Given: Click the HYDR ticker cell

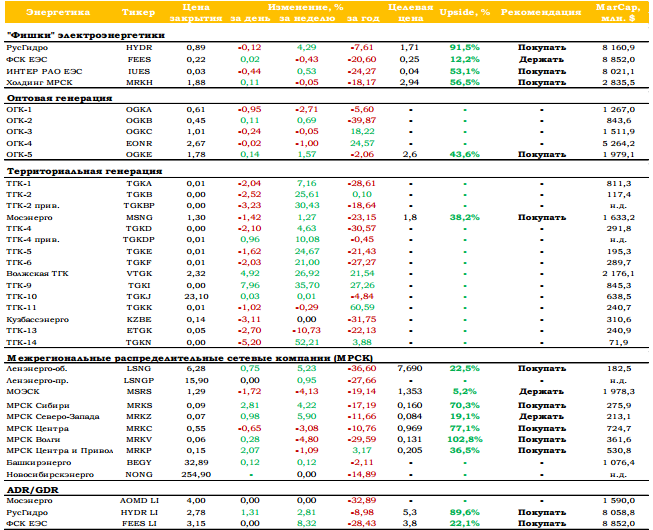Looking at the screenshot, I should 139,47.
